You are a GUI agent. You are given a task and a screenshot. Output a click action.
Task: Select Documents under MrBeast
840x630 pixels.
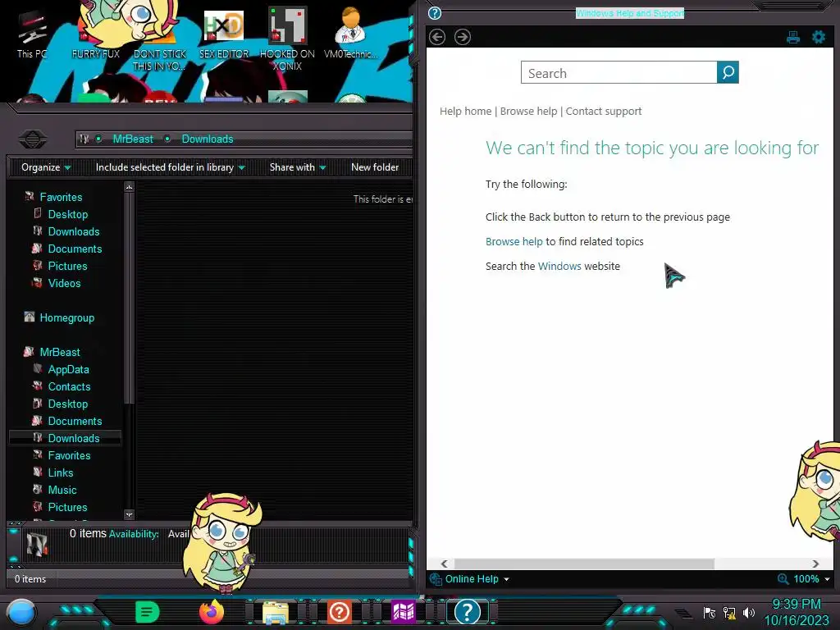point(75,421)
